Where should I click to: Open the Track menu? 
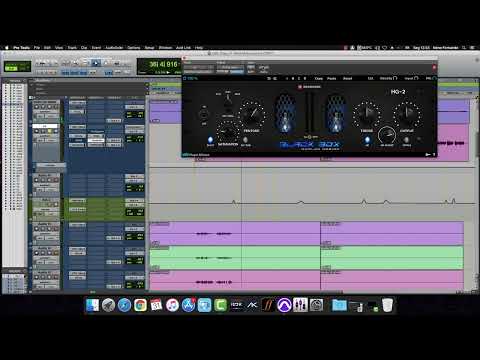pyautogui.click(x=72, y=48)
